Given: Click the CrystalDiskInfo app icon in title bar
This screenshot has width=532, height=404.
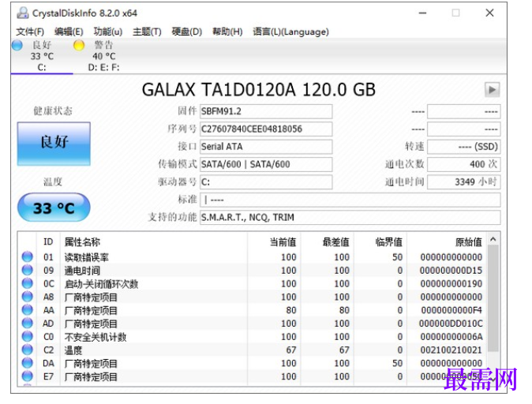Looking at the screenshot, I should pyautogui.click(x=23, y=13).
